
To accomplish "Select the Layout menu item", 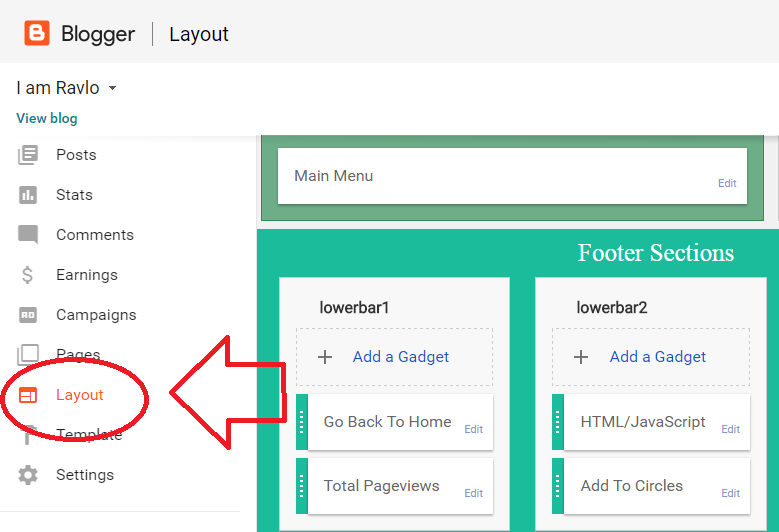I will [x=79, y=395].
